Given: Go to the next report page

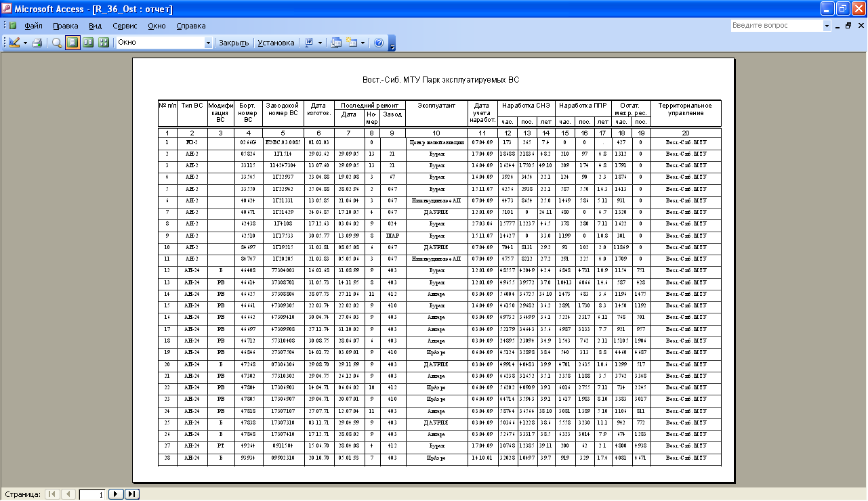Looking at the screenshot, I should click(x=117, y=494).
